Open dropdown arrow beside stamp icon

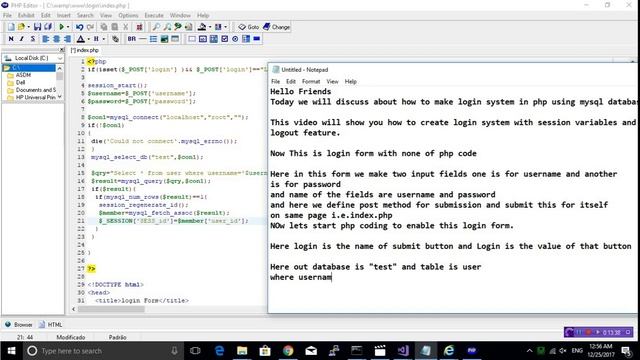click(210, 27)
